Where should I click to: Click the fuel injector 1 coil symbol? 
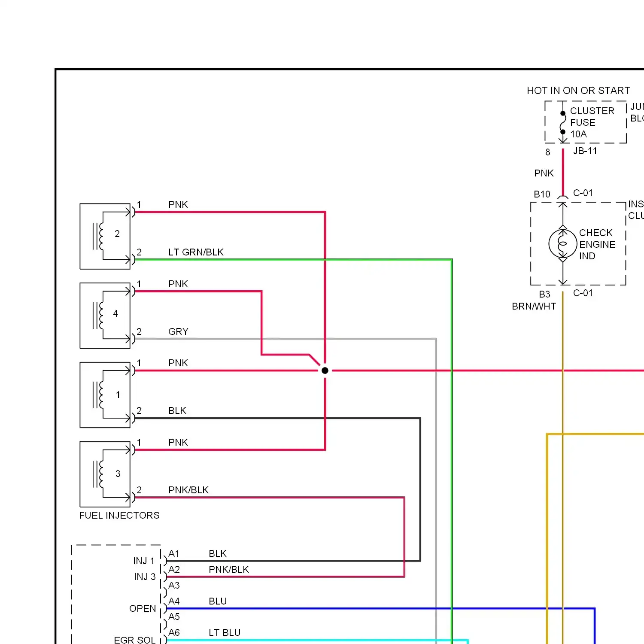coord(98,395)
